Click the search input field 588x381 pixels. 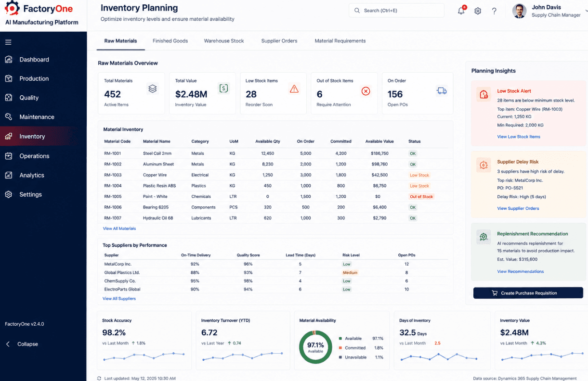[396, 11]
